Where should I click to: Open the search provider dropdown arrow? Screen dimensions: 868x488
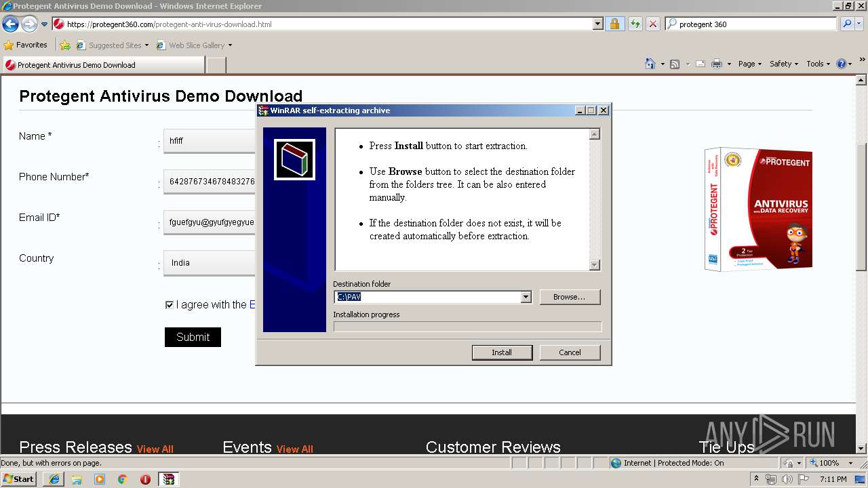click(860, 24)
